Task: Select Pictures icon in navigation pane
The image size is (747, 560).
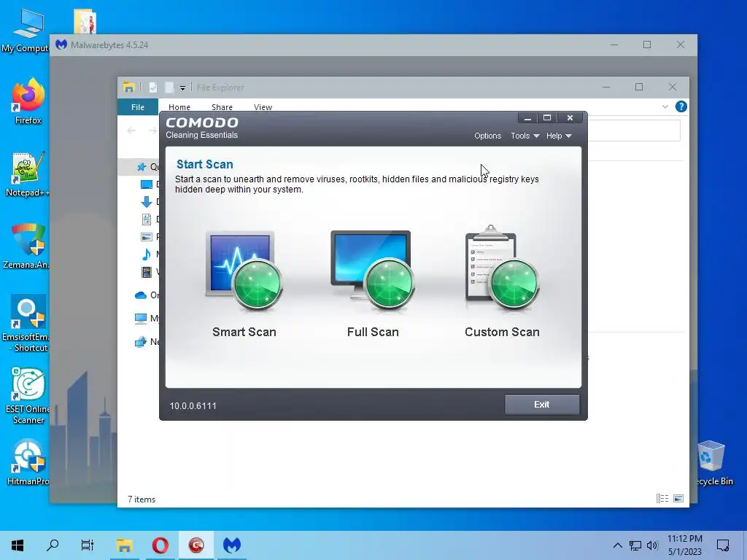Action: 147,237
